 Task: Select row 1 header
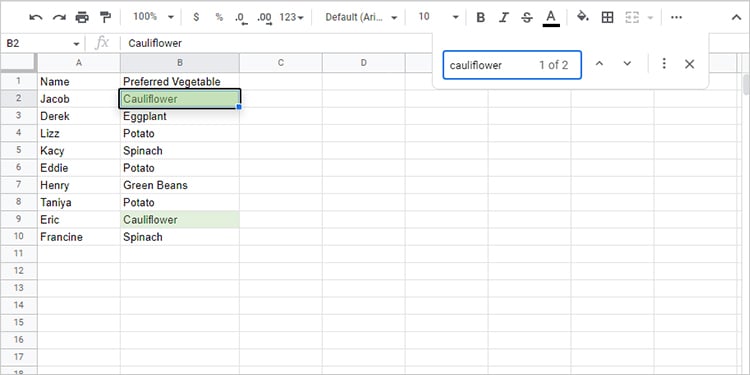click(19, 81)
